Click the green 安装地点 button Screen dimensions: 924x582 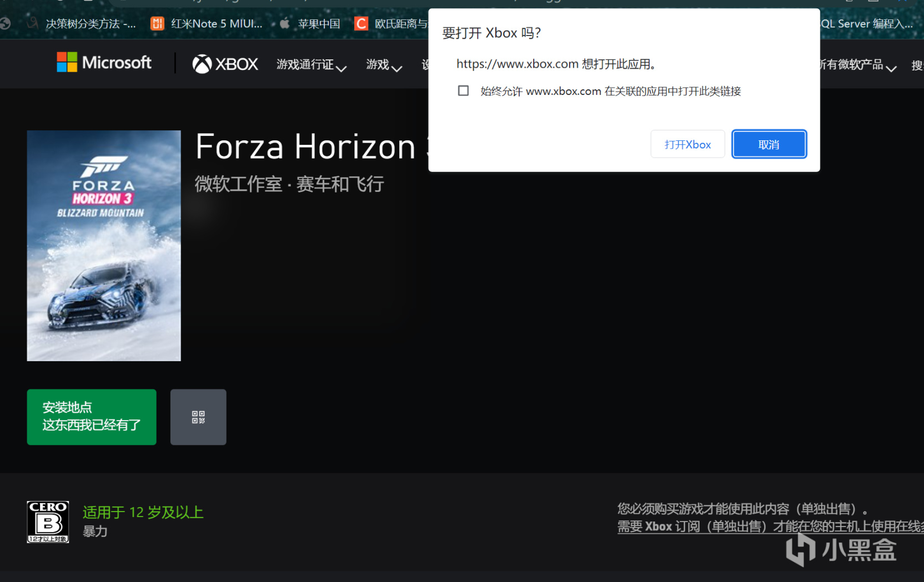[x=92, y=417]
